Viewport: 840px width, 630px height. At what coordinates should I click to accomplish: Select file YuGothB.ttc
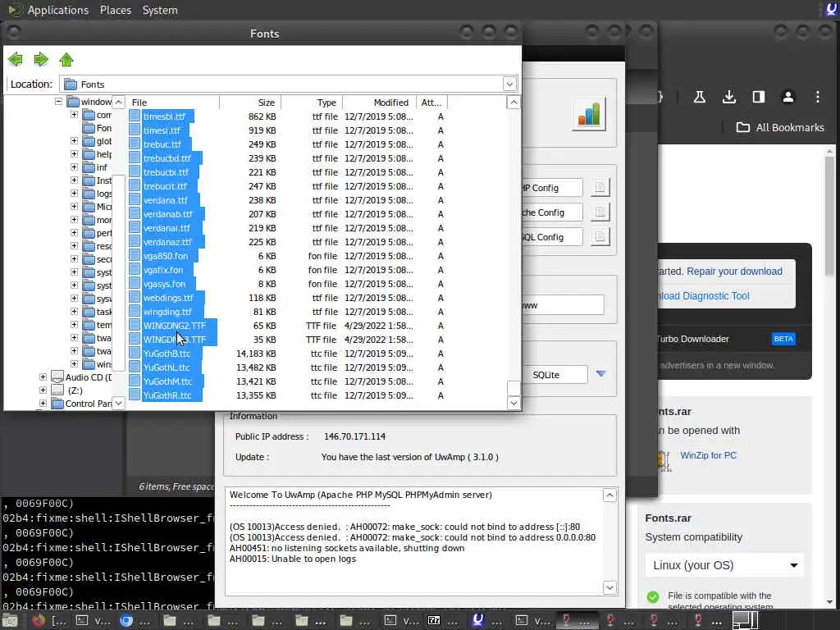(x=167, y=353)
